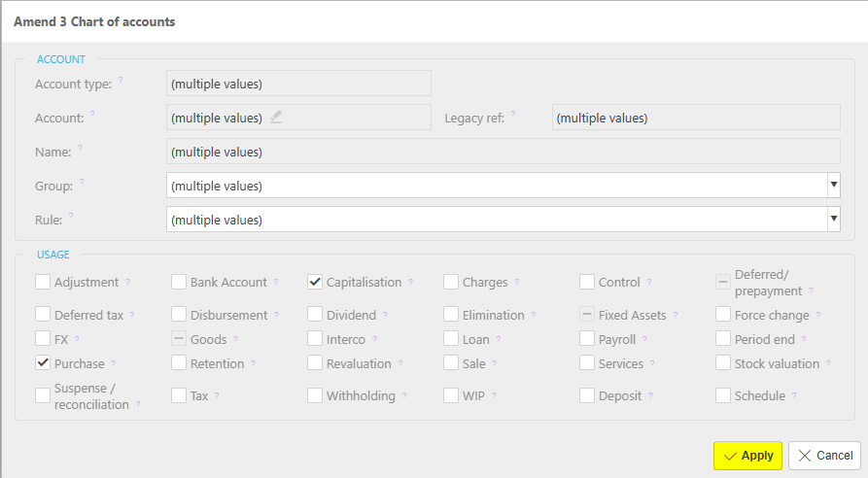Check the Withholding checkbox
The width and height of the screenshot is (868, 478).
pos(315,395)
